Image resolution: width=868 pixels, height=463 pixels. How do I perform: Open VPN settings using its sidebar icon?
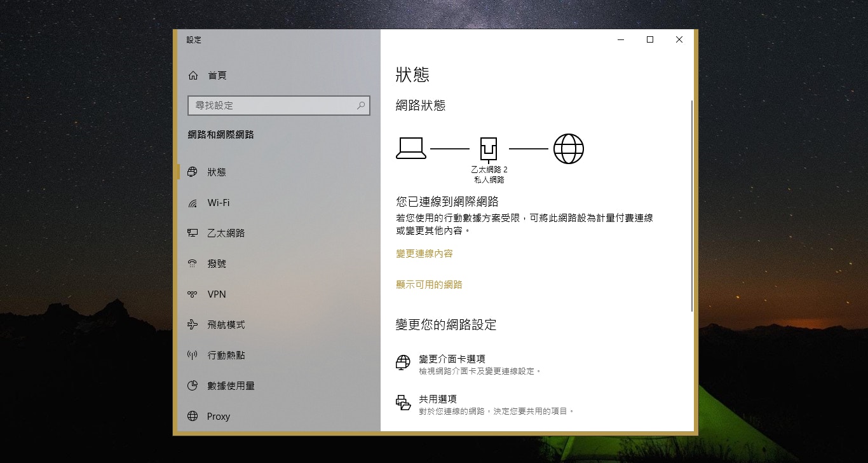193,294
